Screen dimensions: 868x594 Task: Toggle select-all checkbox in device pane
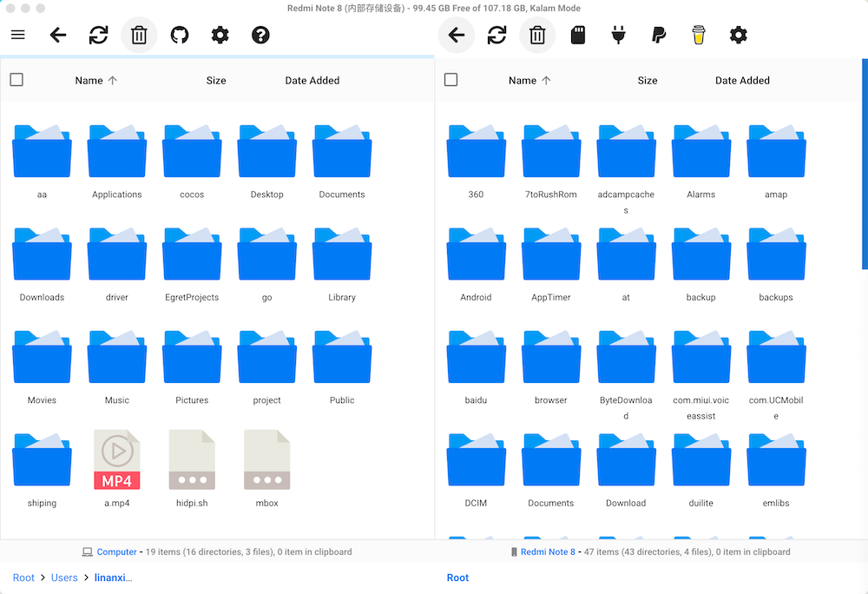[x=450, y=80]
